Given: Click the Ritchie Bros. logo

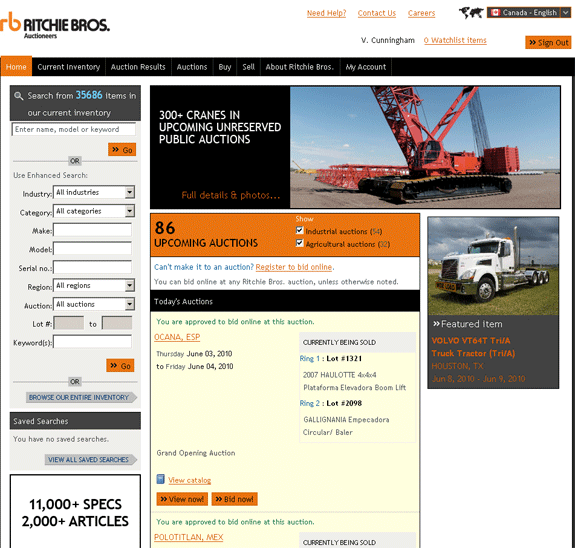Looking at the screenshot, I should point(55,25).
